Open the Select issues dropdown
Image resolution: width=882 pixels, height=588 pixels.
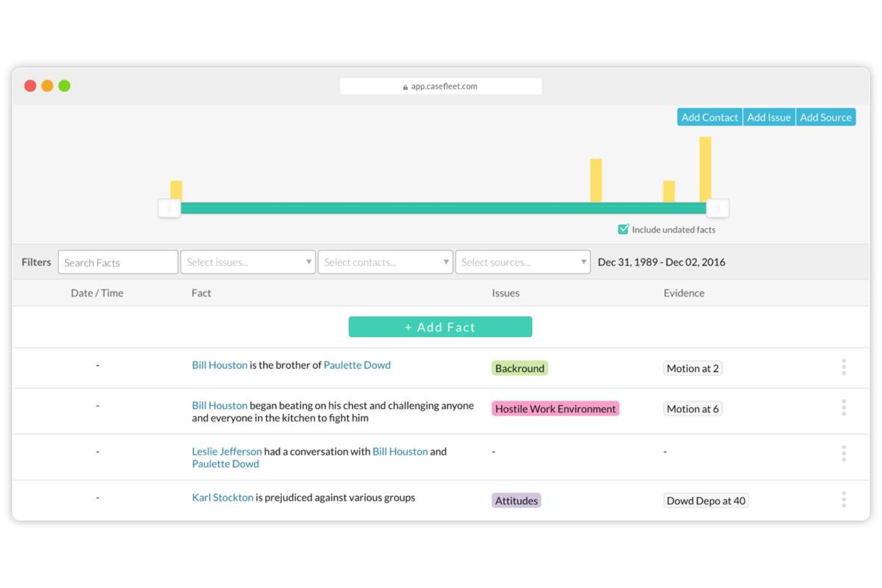click(x=248, y=262)
